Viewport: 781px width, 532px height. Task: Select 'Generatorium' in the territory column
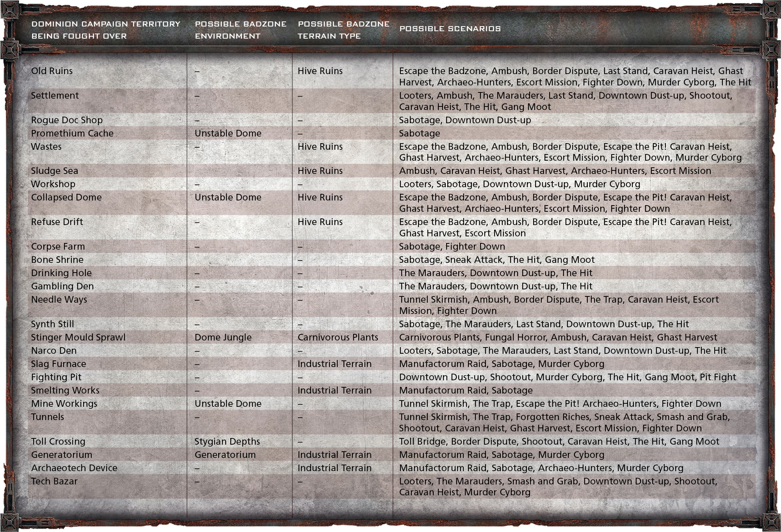62,455
